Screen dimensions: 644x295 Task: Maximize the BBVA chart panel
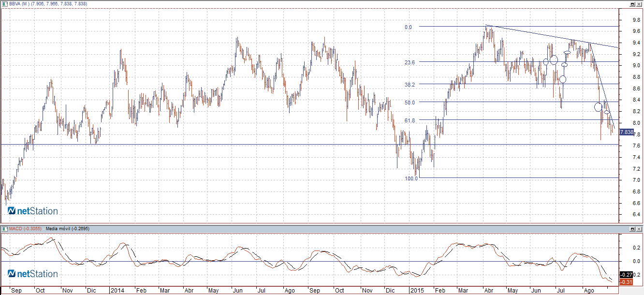click(632, 4)
